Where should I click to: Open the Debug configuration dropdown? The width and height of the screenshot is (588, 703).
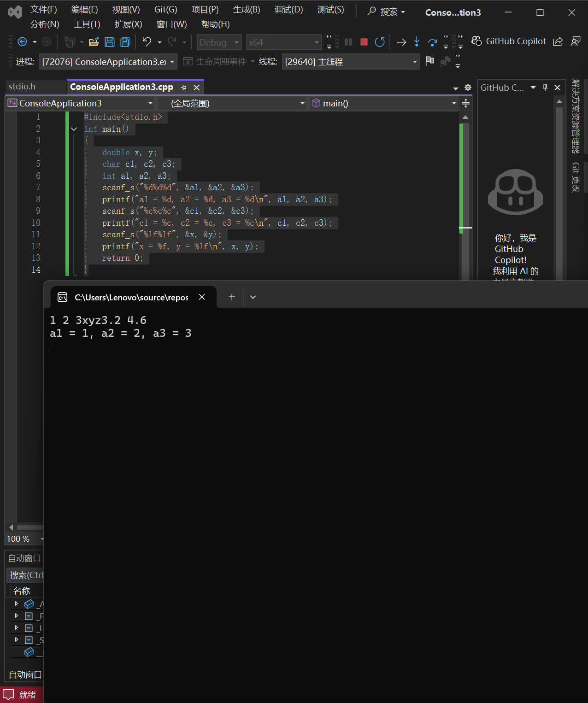219,42
